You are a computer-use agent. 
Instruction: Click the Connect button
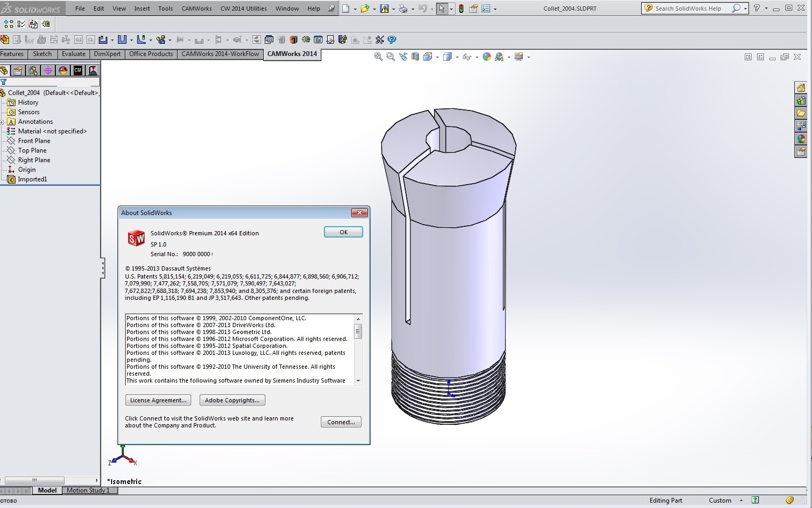[341, 422]
